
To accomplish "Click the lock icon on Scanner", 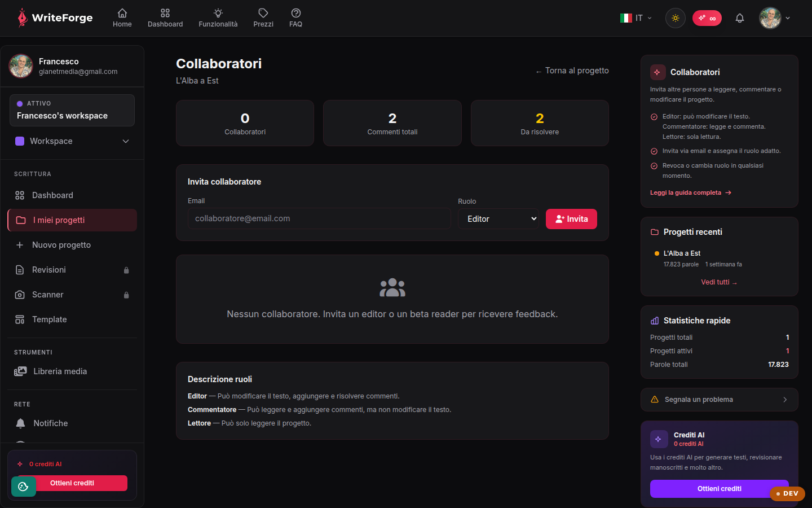I will click(126, 295).
